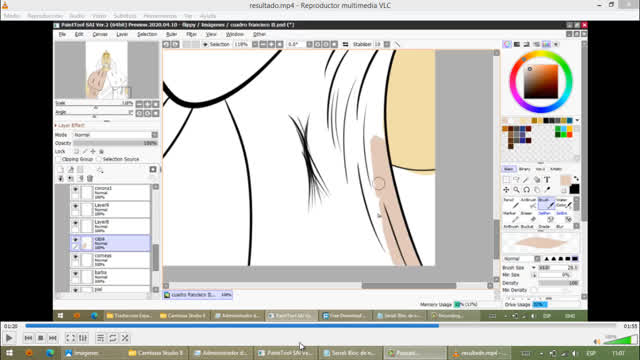
Task: Select the Lasso selection tool
Action: [x=516, y=180]
